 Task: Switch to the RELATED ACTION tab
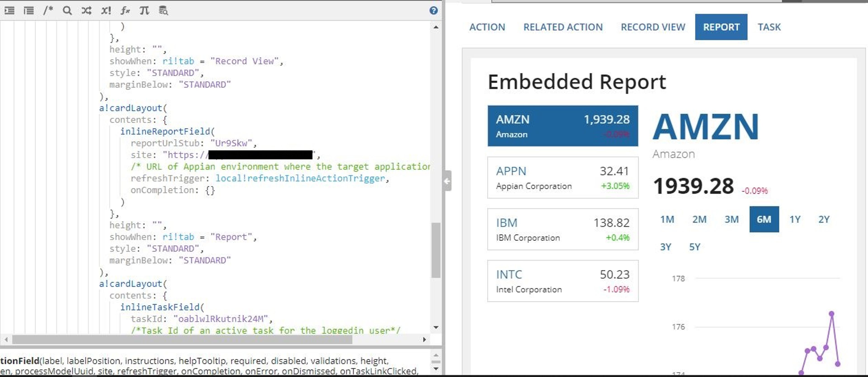click(x=563, y=27)
